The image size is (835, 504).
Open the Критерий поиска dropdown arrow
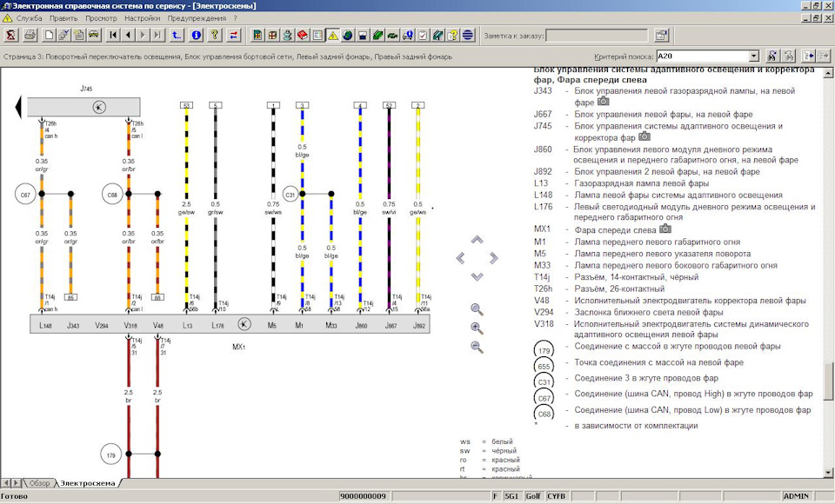tap(754, 56)
